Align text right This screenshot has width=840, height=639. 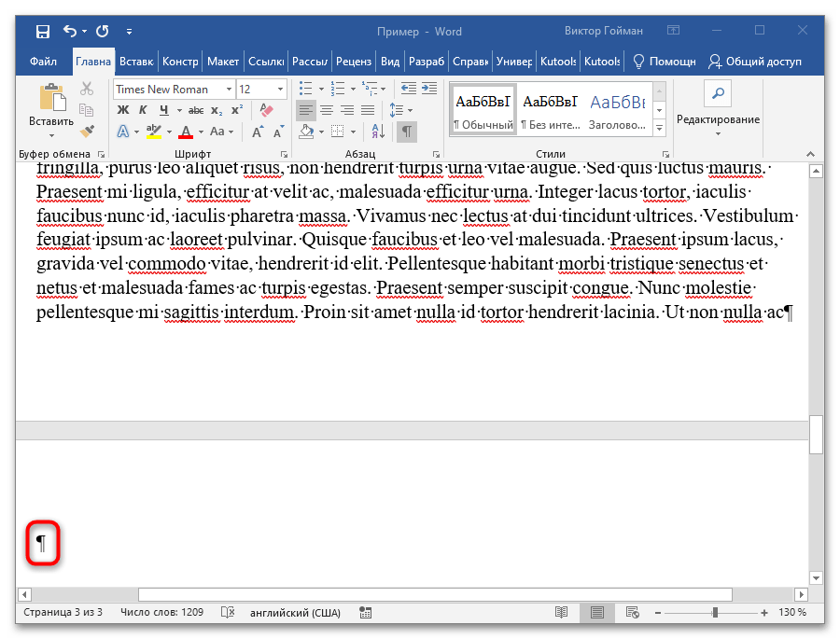[347, 110]
